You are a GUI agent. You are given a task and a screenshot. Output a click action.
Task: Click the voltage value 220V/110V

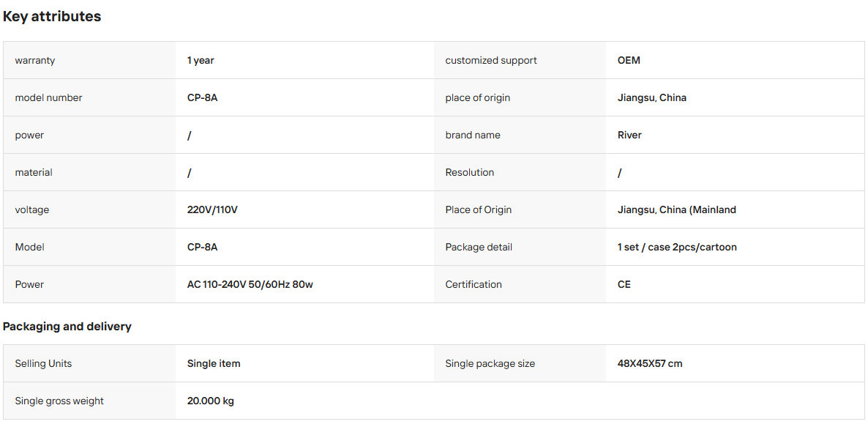(212, 210)
